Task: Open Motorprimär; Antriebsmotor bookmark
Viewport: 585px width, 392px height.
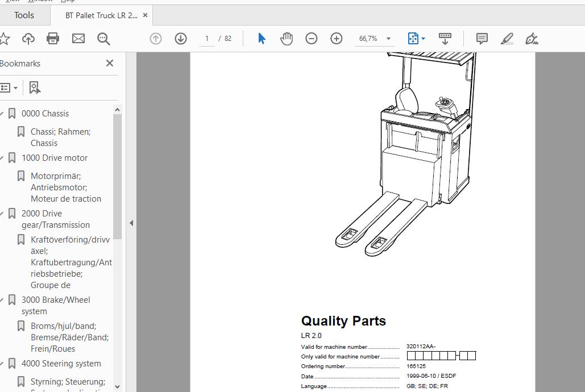Action: point(66,187)
